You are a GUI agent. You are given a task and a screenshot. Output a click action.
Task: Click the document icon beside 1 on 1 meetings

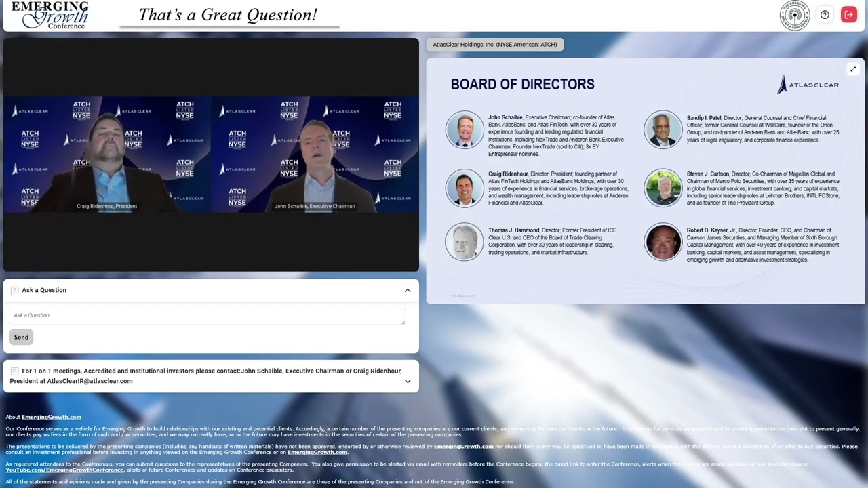pyautogui.click(x=15, y=371)
